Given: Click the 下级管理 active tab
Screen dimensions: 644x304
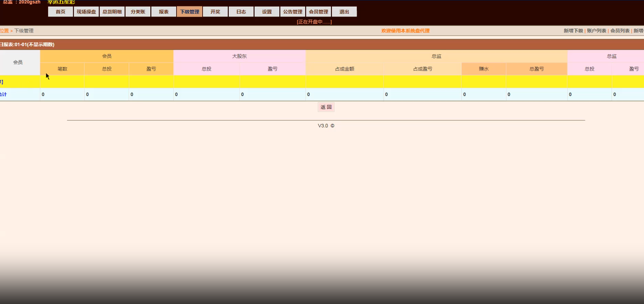Looking at the screenshot, I should pos(190,12).
